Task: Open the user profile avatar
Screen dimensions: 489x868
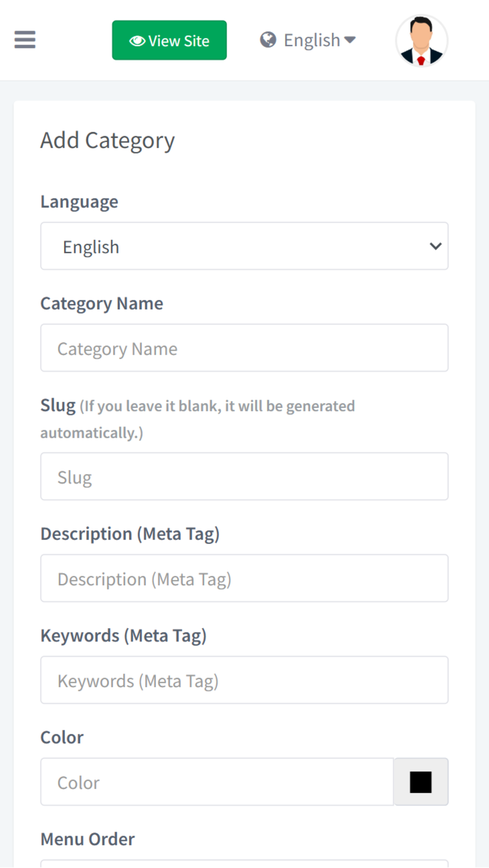Action: [421, 41]
